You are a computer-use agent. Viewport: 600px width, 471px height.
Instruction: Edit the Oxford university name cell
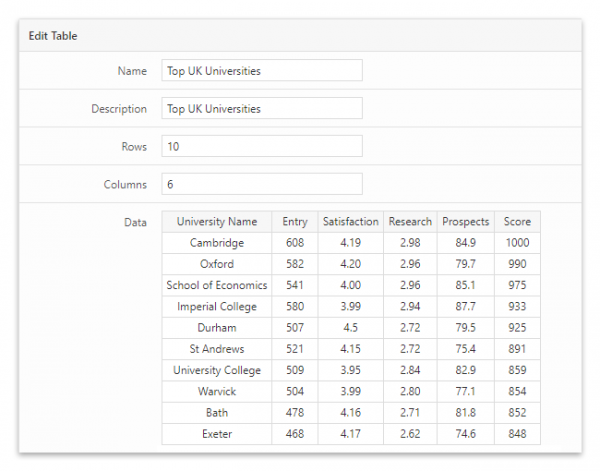point(217,264)
